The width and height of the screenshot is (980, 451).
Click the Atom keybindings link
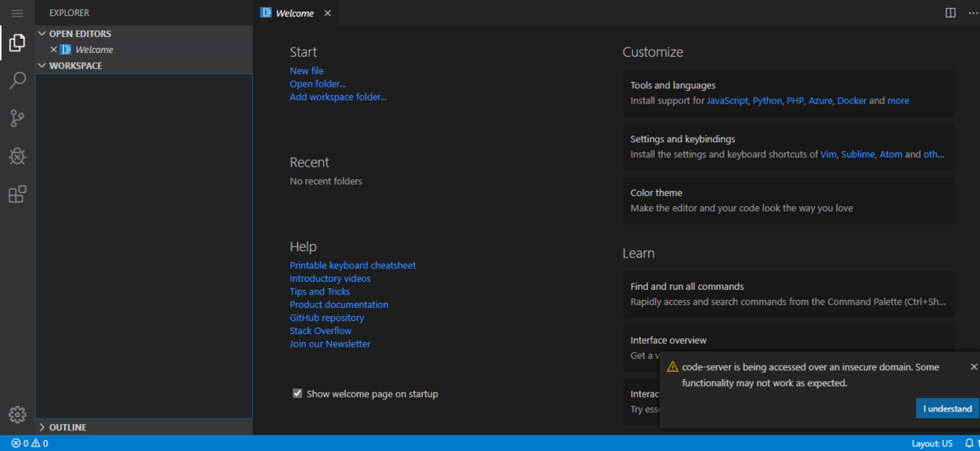tap(891, 155)
